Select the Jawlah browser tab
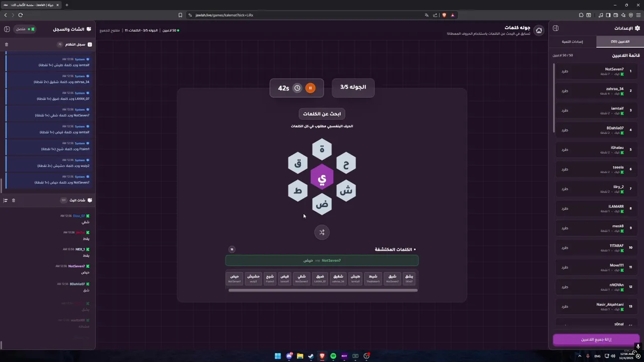The height and width of the screenshot is (362, 644). [31, 5]
